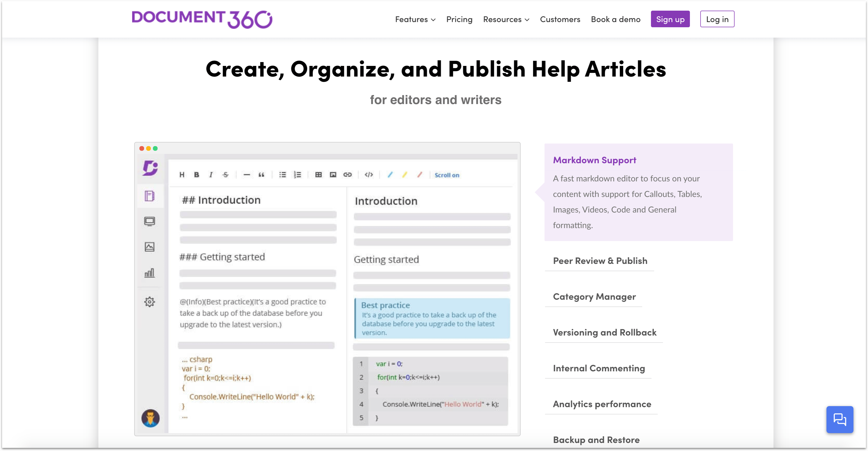Select Peer Review & Publish feature
This screenshot has width=868, height=451.
[x=600, y=261]
